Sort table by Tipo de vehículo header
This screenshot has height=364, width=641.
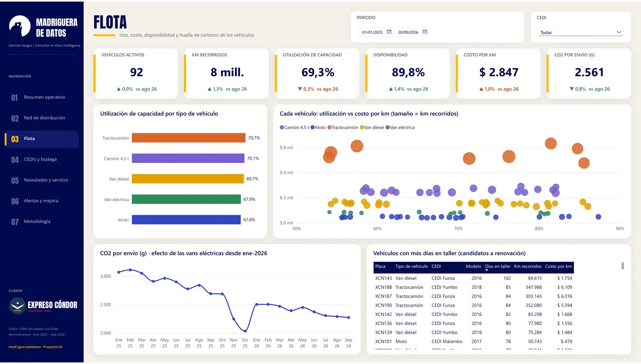(x=412, y=266)
